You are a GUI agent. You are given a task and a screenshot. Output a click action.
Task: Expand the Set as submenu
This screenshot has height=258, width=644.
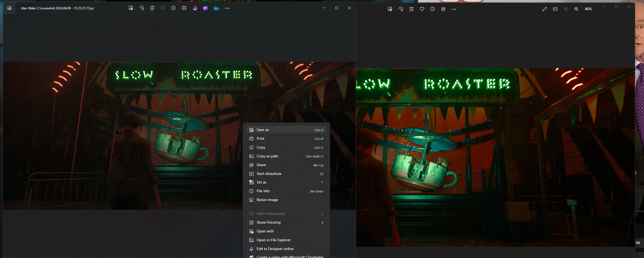(286, 182)
